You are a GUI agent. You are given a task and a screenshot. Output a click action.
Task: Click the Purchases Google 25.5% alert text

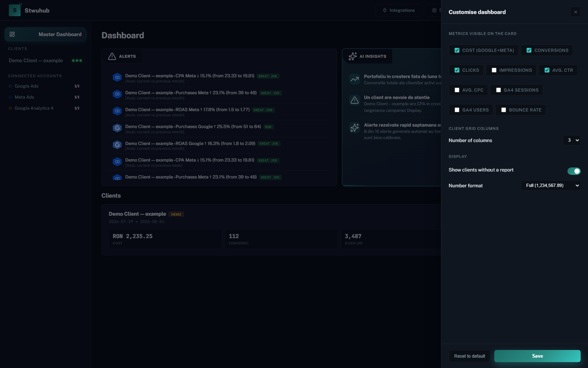pos(193,127)
